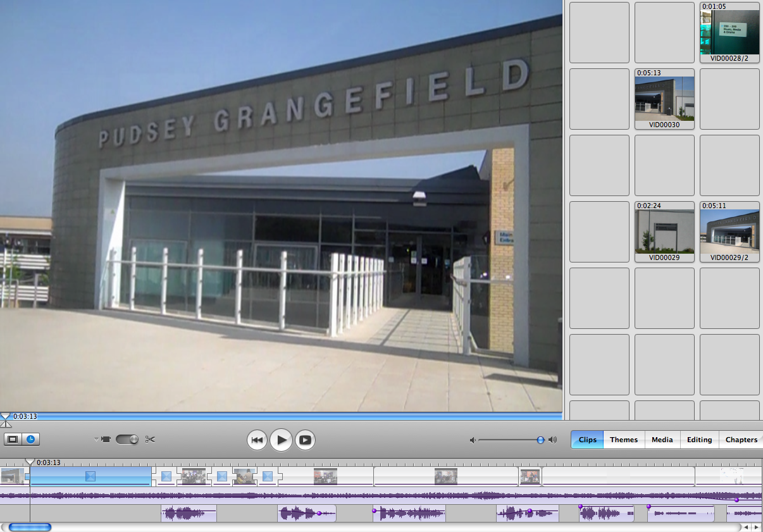This screenshot has width=763, height=532.
Task: Play movie full screen
Action: pos(305,440)
